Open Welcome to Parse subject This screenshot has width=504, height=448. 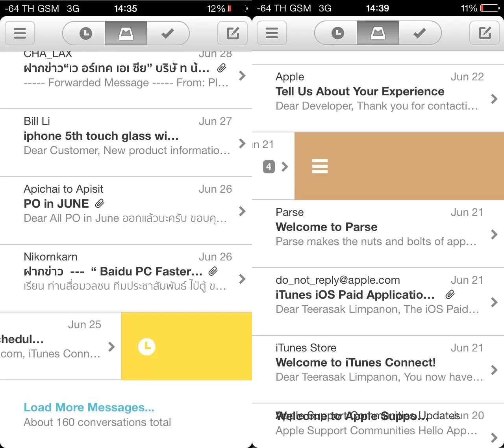[326, 227]
